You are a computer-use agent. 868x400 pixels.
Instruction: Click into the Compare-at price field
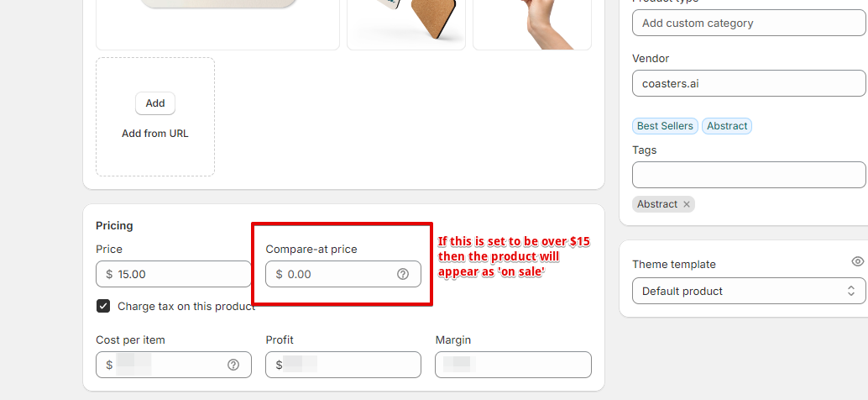tap(343, 274)
